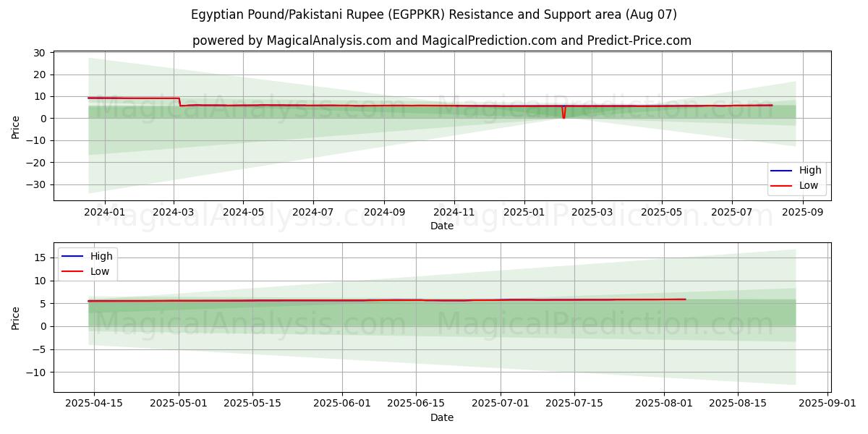Click the '2025-03' date tick label
This screenshot has height=434, width=868.
pyautogui.click(x=592, y=213)
